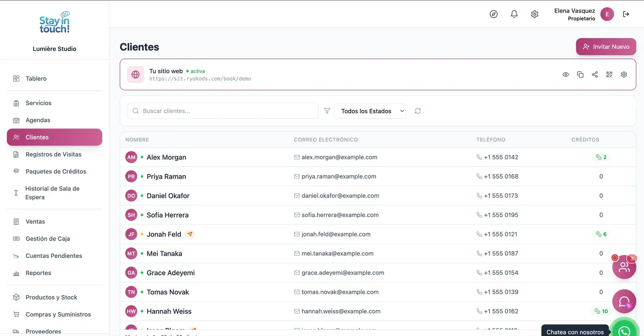Click phone +1 555 0173
This screenshot has width=644, height=336.
[501, 196]
